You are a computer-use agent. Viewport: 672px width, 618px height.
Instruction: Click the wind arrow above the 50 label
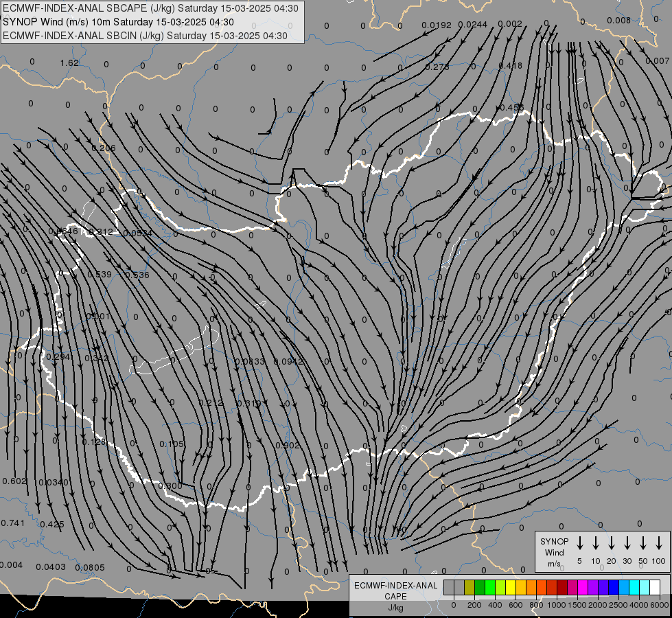tap(643, 542)
